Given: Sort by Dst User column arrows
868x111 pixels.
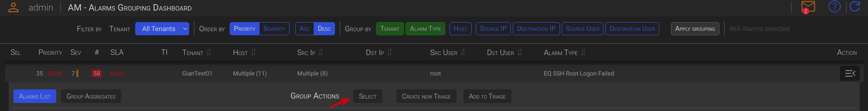Looking at the screenshot, I should tap(520, 52).
